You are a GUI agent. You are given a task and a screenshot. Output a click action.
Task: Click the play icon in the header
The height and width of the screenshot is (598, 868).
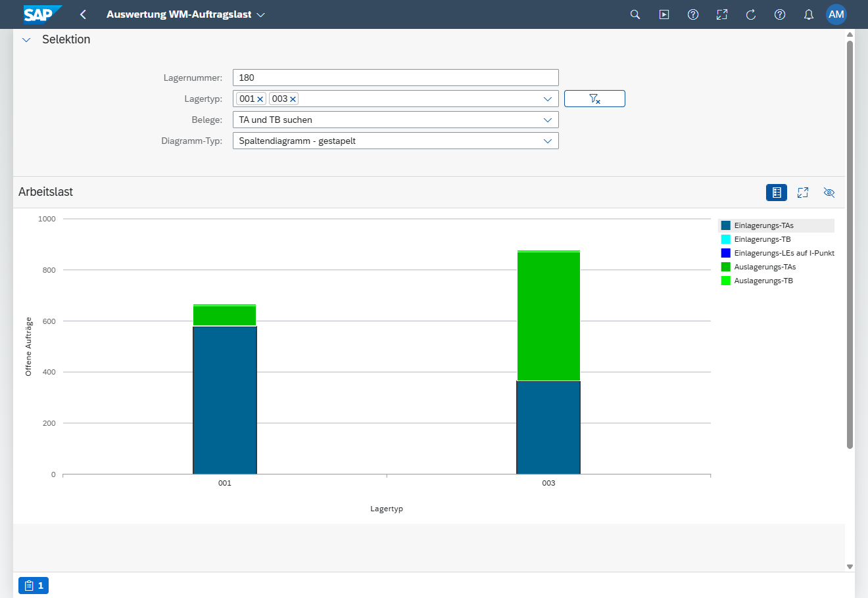coord(664,14)
